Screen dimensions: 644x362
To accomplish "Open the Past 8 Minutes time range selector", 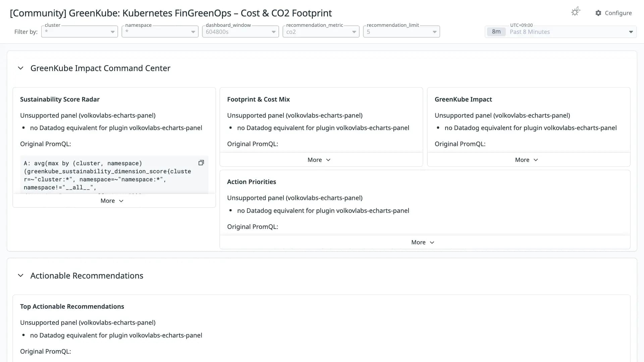I will tap(560, 32).
